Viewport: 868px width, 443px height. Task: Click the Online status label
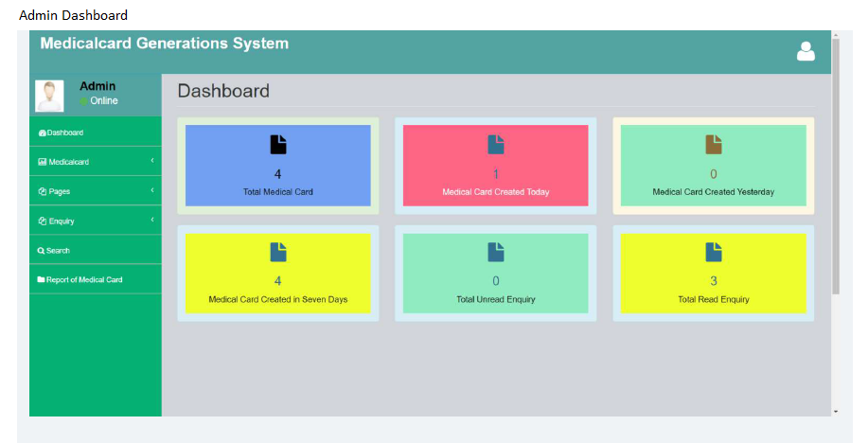[104, 100]
